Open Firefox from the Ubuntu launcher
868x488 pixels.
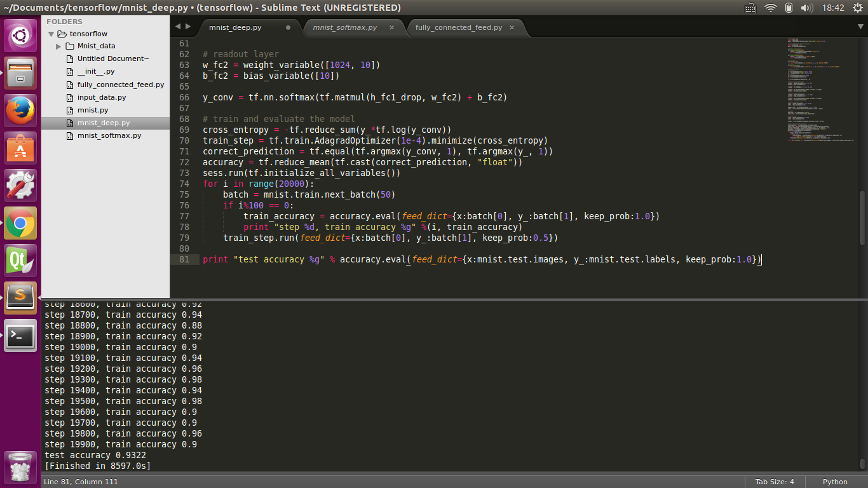tap(21, 111)
